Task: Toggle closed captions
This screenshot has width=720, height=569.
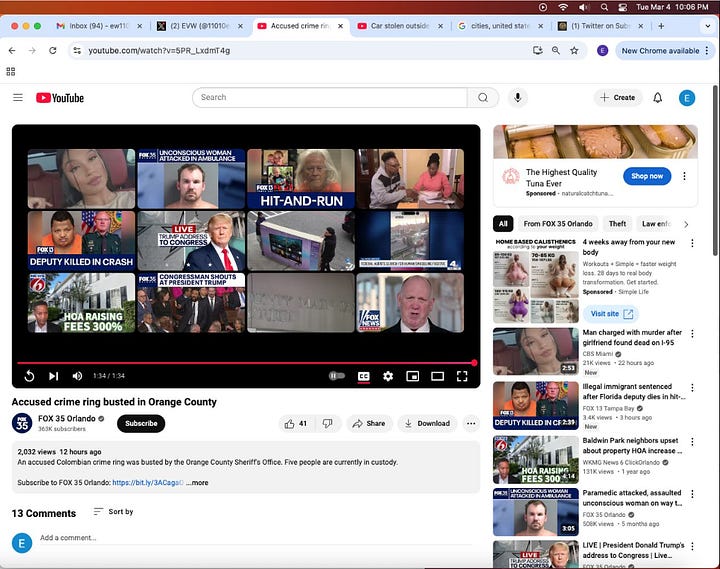Action: click(364, 376)
